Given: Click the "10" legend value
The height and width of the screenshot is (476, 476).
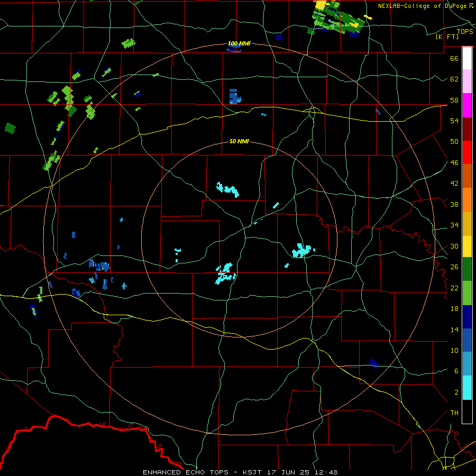Looking at the screenshot, I should 454,351.
